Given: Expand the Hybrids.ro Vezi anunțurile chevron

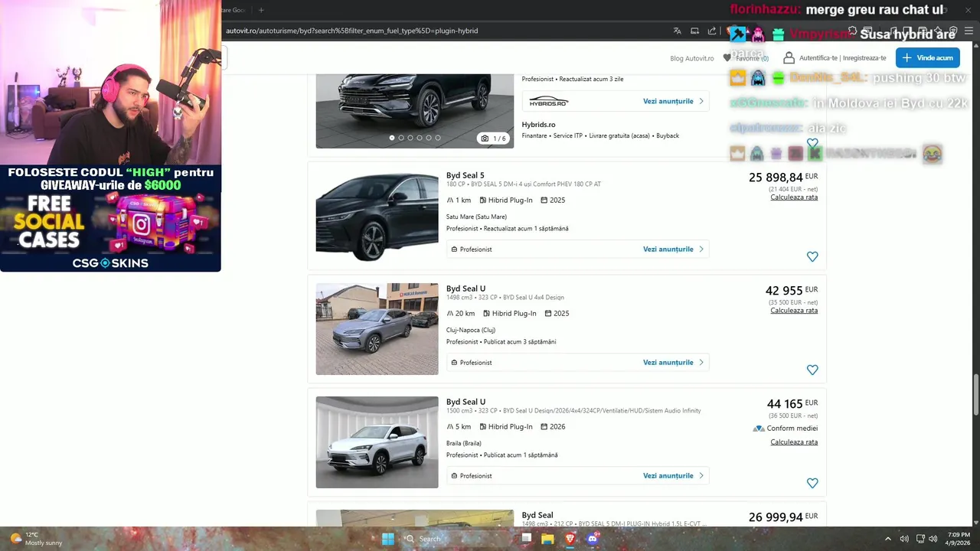Looking at the screenshot, I should click(x=701, y=101).
